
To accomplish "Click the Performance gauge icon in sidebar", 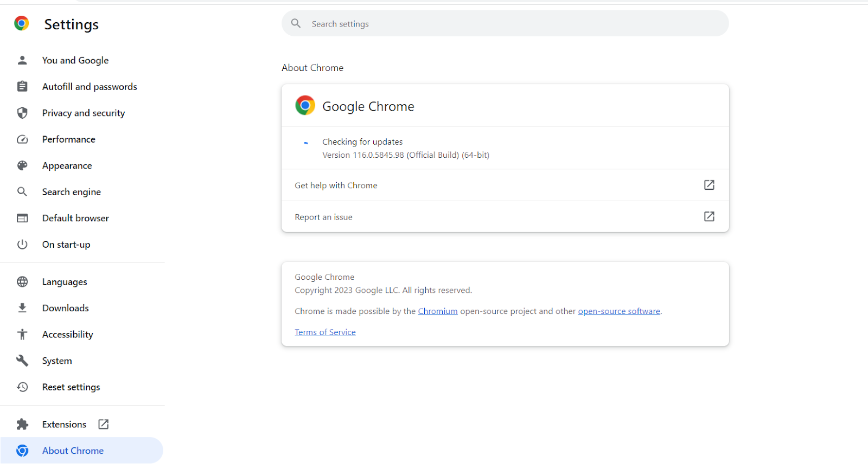I will point(22,139).
